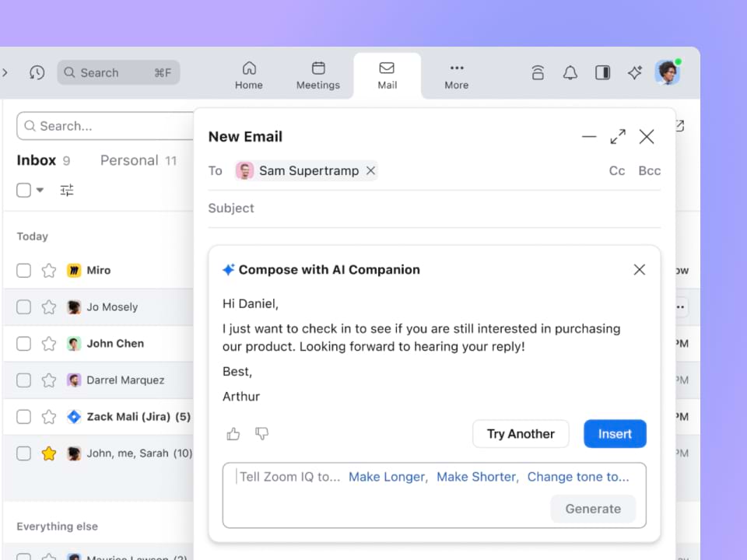Image resolution: width=747 pixels, height=560 pixels.
Task: Toggle the side panel layout icon
Action: (x=602, y=72)
